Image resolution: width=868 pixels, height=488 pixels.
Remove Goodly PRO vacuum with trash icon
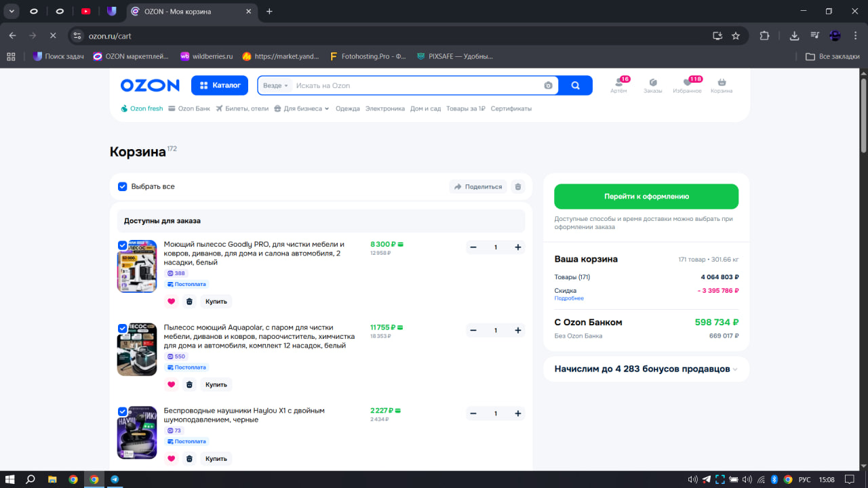pyautogui.click(x=189, y=302)
